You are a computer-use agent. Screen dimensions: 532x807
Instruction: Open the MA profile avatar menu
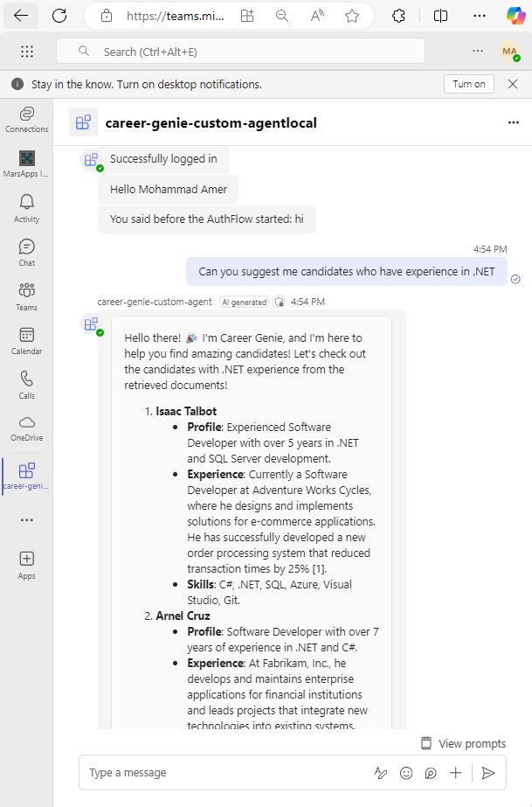(x=510, y=52)
